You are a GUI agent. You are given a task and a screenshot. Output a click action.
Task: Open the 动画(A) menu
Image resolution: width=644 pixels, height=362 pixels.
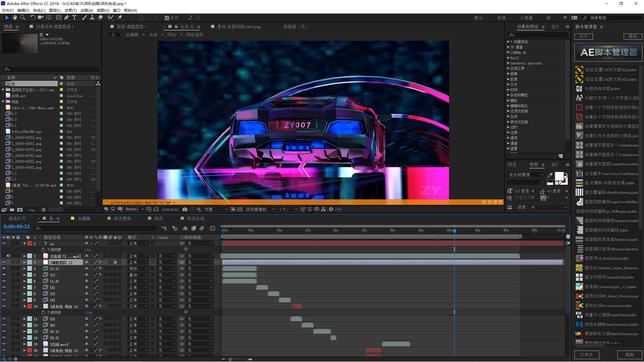point(87,10)
